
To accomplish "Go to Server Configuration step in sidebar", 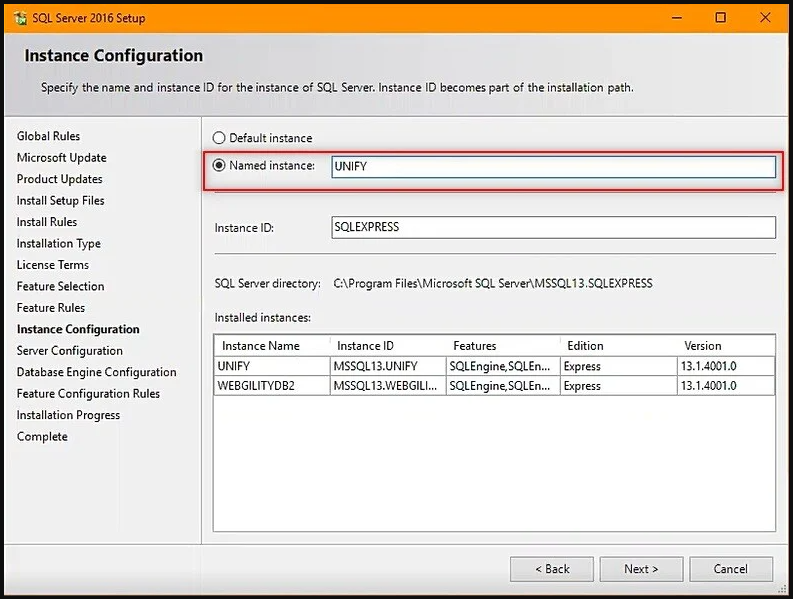I will point(69,351).
